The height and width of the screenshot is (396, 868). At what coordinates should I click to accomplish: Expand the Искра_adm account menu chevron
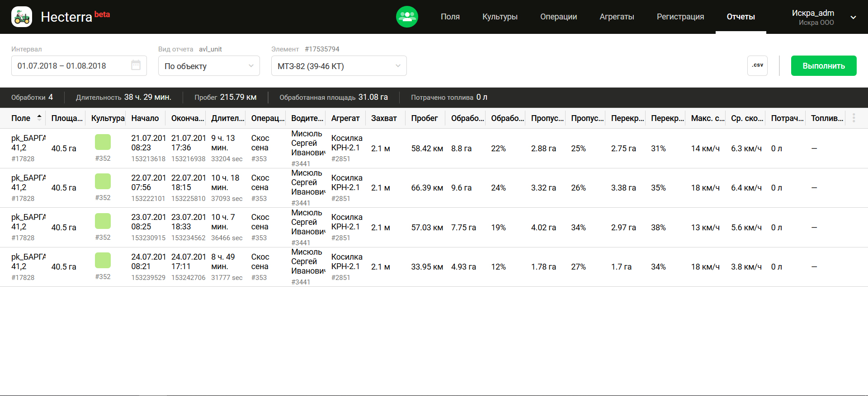pyautogui.click(x=853, y=18)
